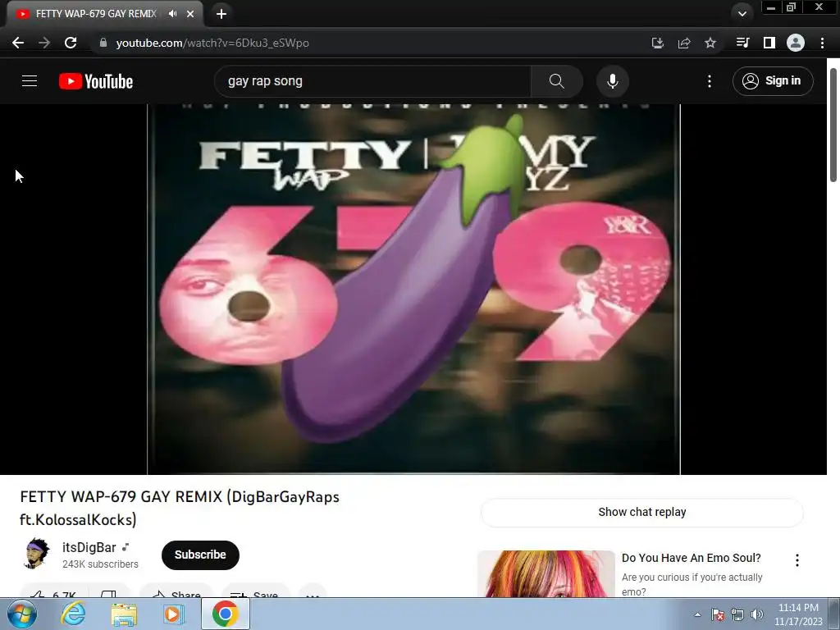This screenshot has width=840, height=630.
Task: Open Chrome profile avatar
Action: point(796,43)
